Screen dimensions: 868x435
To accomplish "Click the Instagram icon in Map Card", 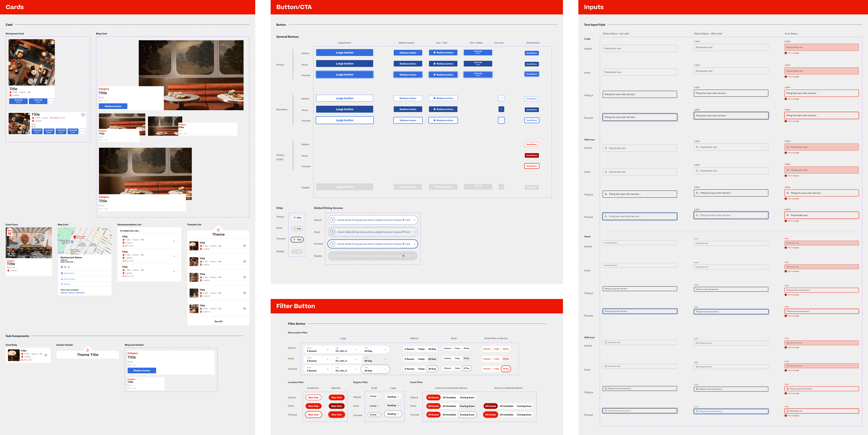I will click(x=65, y=267).
